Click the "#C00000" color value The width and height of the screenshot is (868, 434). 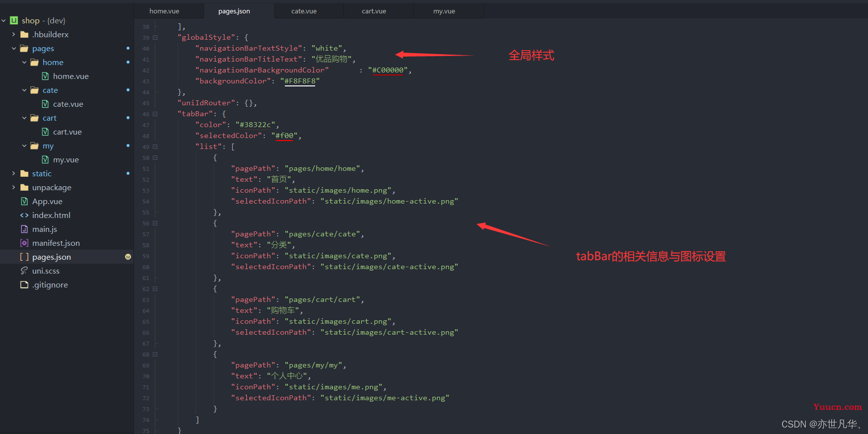pos(388,70)
